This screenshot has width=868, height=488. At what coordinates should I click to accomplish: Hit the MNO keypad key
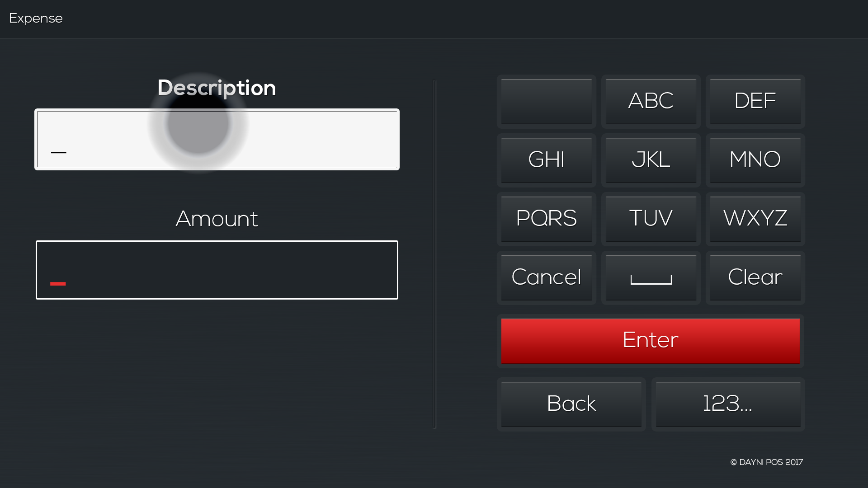755,160
